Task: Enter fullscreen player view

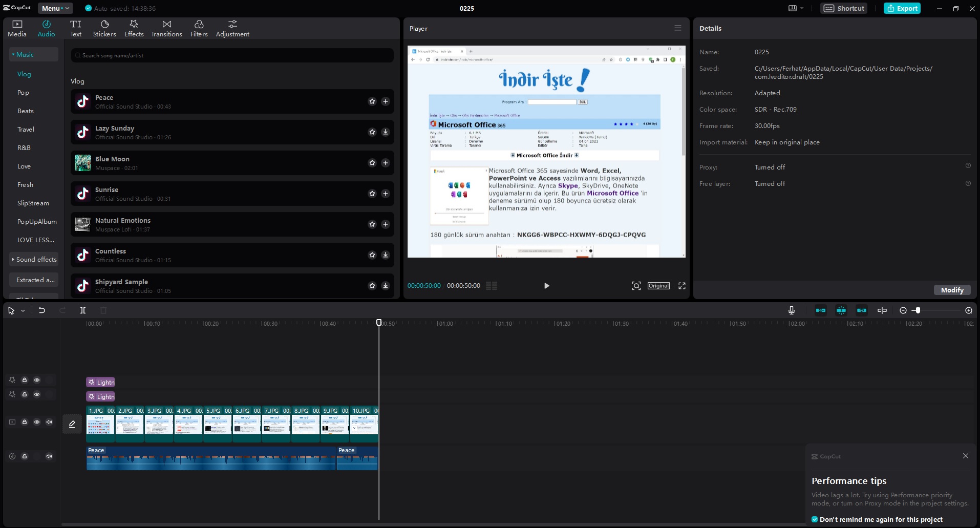Action: 682,286
